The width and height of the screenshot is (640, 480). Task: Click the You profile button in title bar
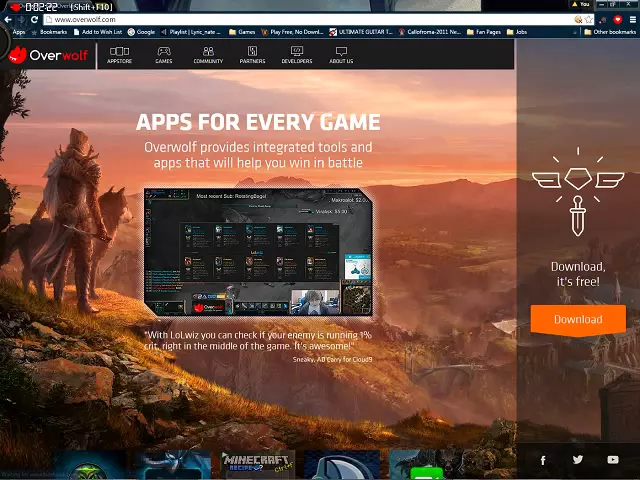pos(581,4)
